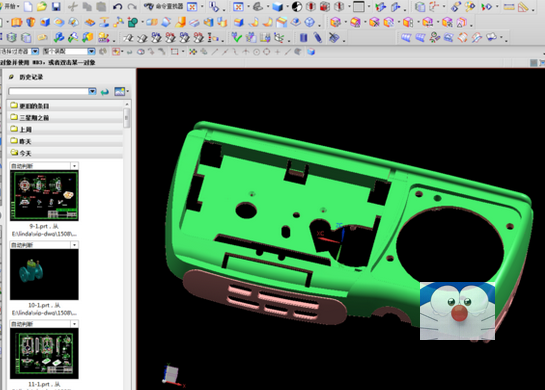Open the 10-1.prt valve thumbnail
This screenshot has height=390, width=545.
click(44, 274)
